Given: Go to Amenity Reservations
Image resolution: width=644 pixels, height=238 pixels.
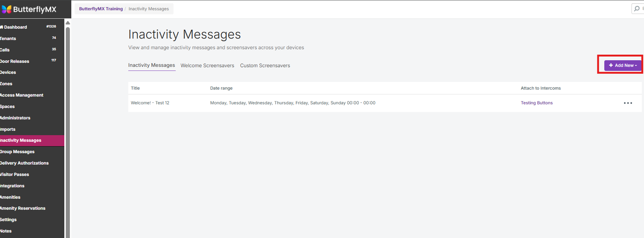Looking at the screenshot, I should [23, 208].
